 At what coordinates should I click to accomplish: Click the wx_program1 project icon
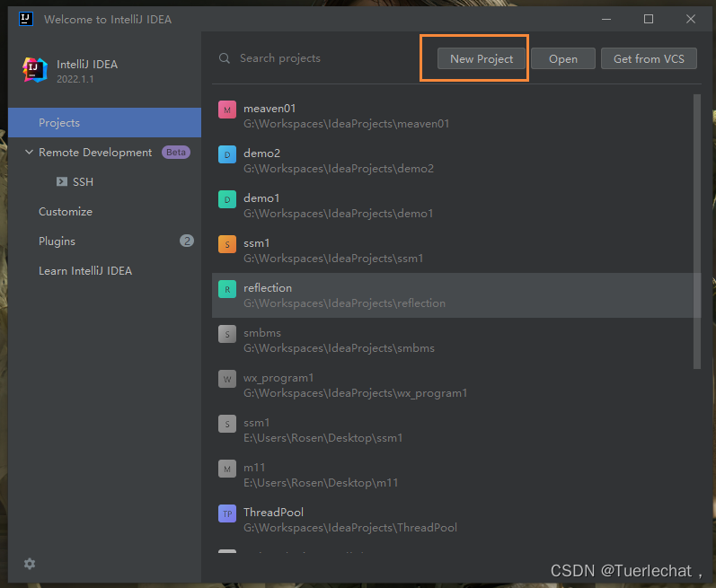click(227, 379)
